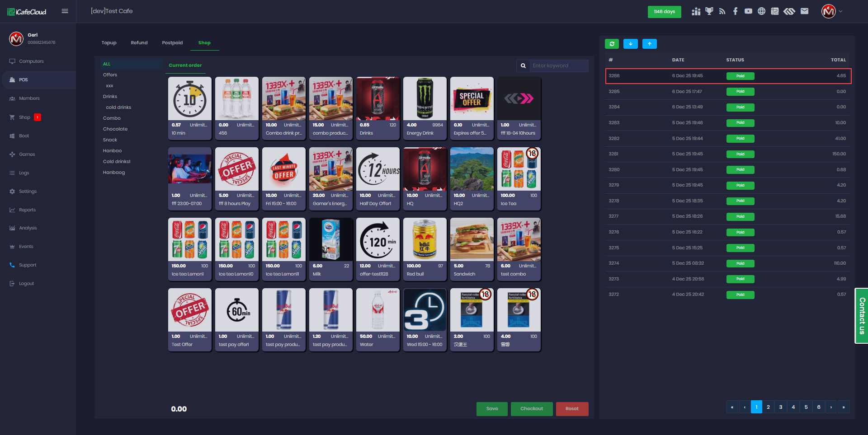Select the Snack category
This screenshot has height=435, width=868.
coord(110,140)
